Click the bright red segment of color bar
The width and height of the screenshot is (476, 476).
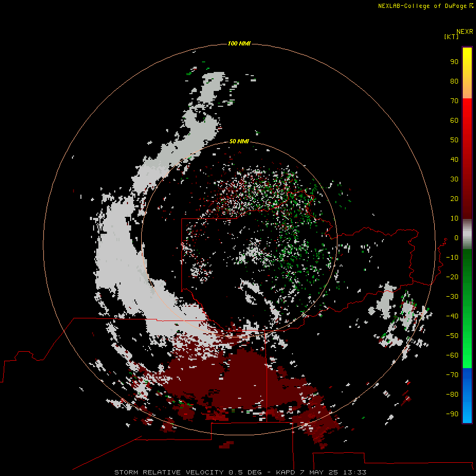[x=467, y=159]
